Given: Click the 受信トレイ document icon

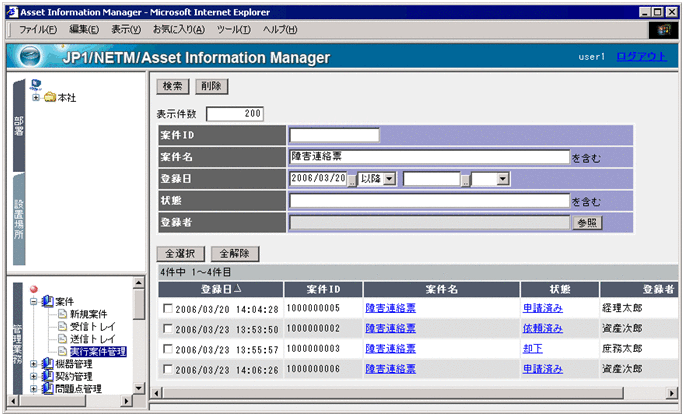Looking at the screenshot, I should pos(60,327).
